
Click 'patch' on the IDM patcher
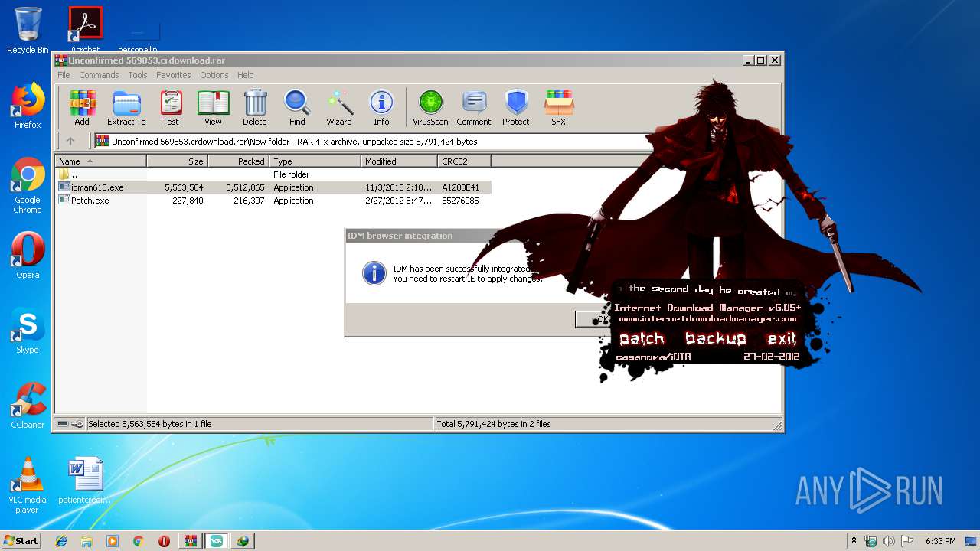click(642, 338)
